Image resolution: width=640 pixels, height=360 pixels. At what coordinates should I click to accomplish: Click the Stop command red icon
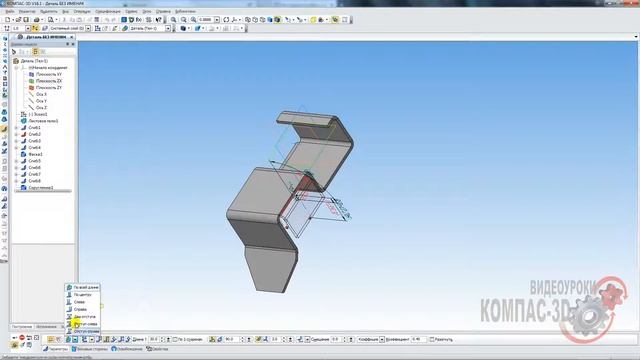22,338
